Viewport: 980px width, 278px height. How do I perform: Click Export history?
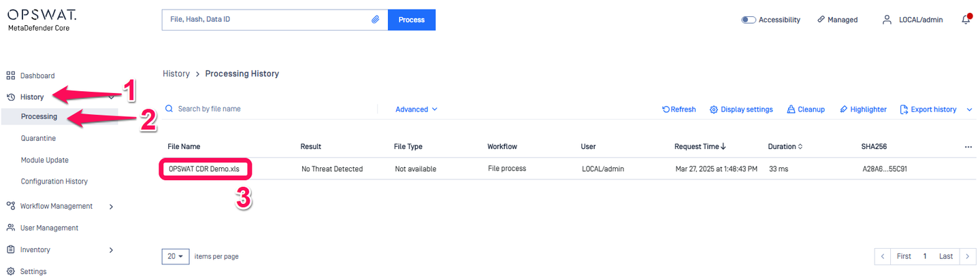coord(928,109)
